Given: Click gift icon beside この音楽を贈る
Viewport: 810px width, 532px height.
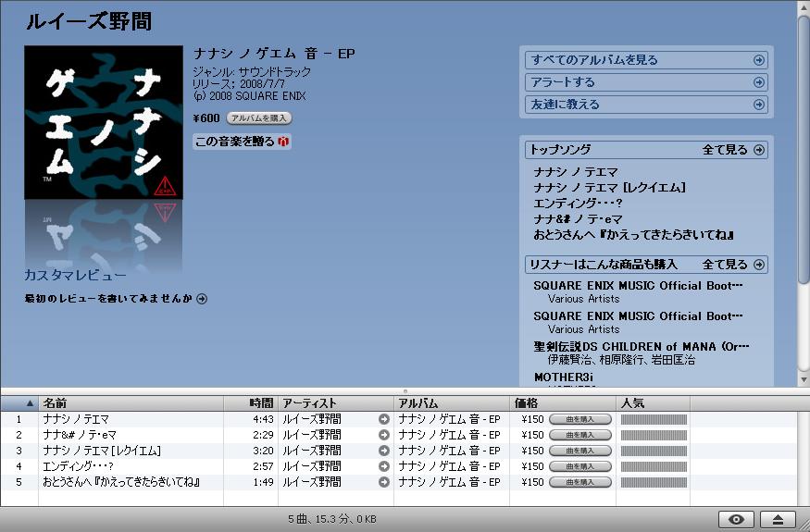Looking at the screenshot, I should pyautogui.click(x=283, y=142).
